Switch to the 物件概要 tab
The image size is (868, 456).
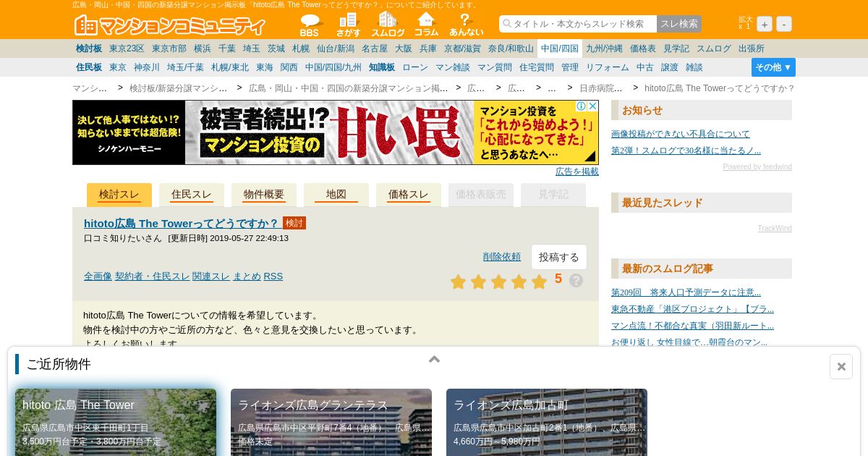point(264,195)
